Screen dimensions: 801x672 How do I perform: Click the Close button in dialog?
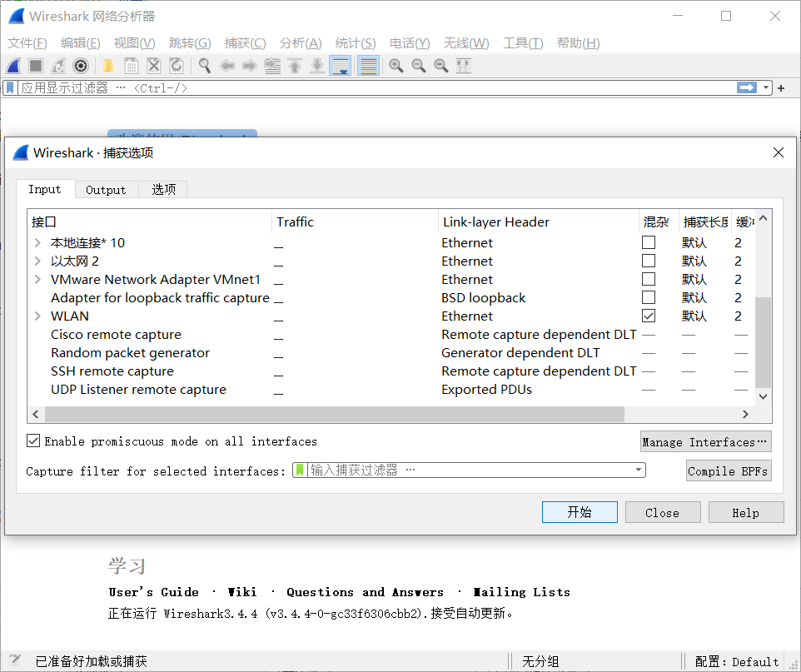663,512
